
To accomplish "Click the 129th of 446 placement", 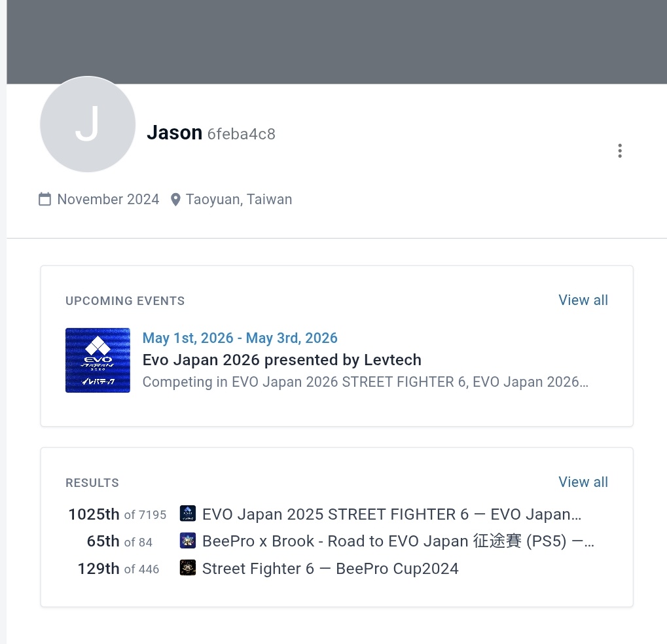I will 118,568.
